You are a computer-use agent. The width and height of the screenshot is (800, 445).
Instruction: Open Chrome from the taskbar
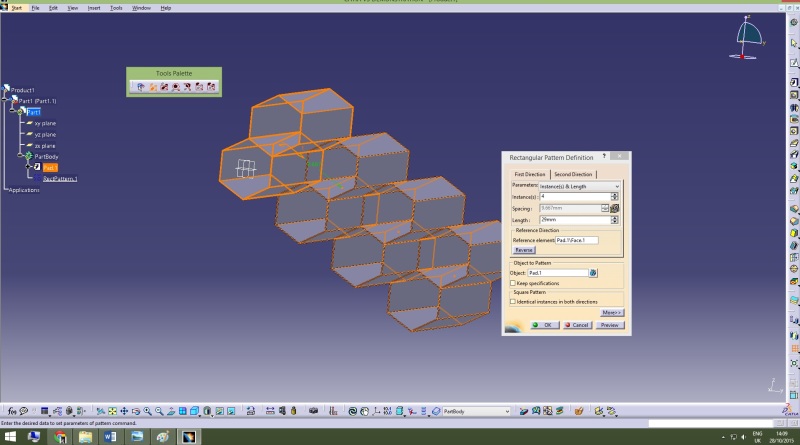(60, 437)
